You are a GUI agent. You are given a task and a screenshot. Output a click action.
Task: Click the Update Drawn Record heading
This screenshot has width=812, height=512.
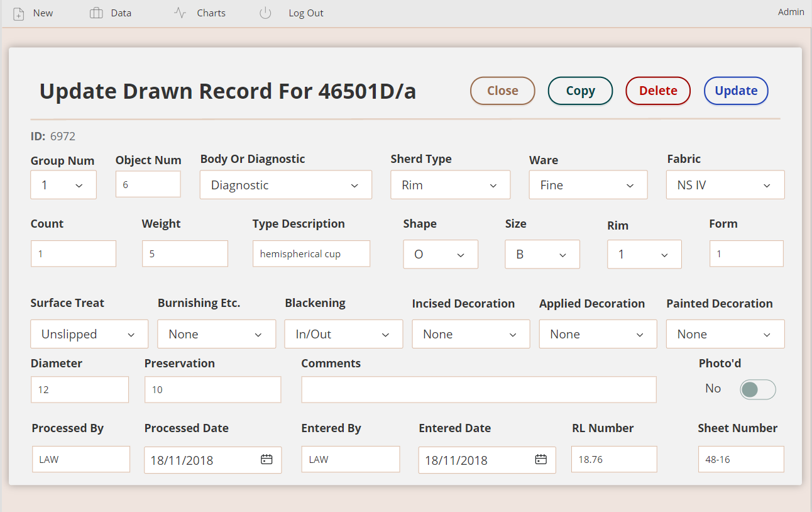(228, 92)
